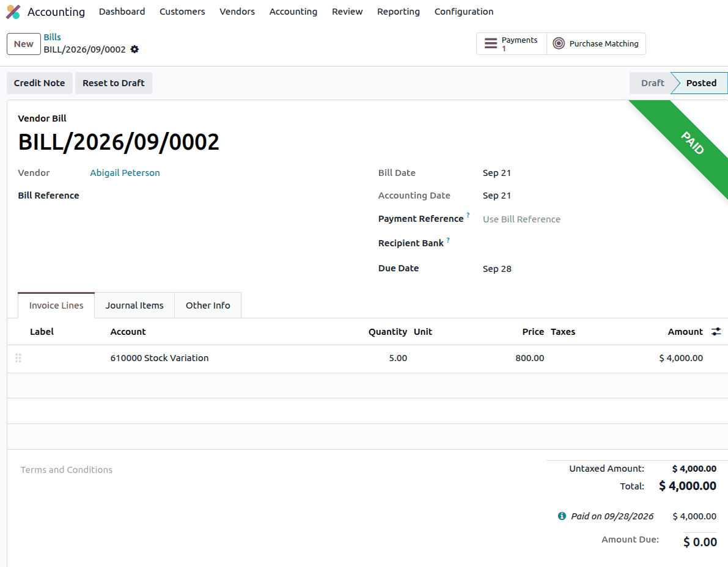
Task: Click the Terms and Conditions field
Action: pos(67,470)
